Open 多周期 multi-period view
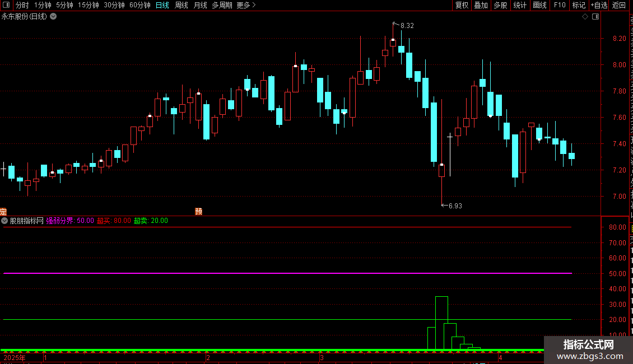The height and width of the screenshot is (364, 633). point(222,5)
